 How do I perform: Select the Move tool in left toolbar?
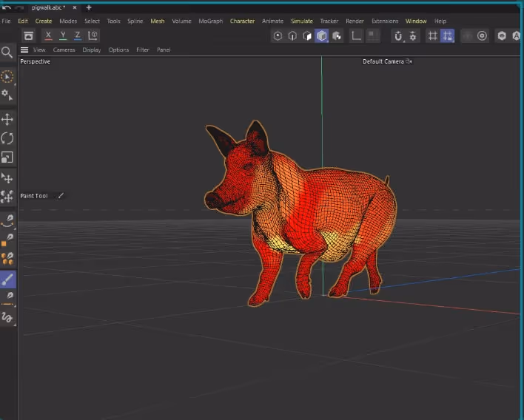(x=7, y=119)
